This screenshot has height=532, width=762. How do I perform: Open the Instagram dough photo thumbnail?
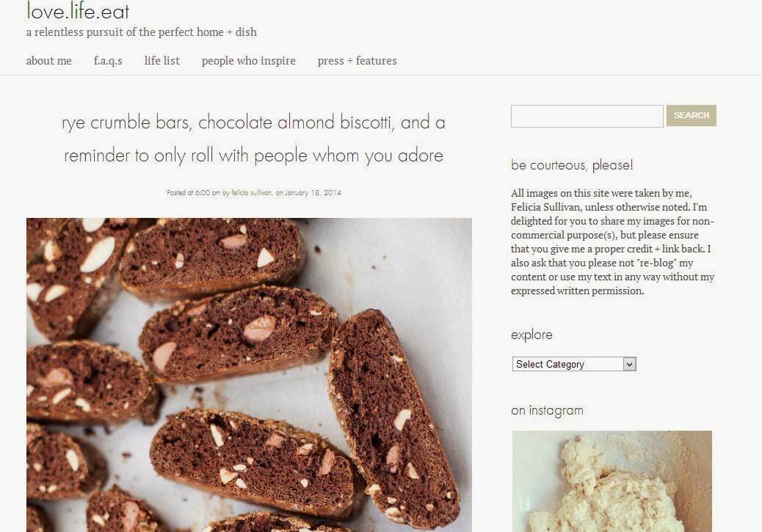(x=612, y=481)
